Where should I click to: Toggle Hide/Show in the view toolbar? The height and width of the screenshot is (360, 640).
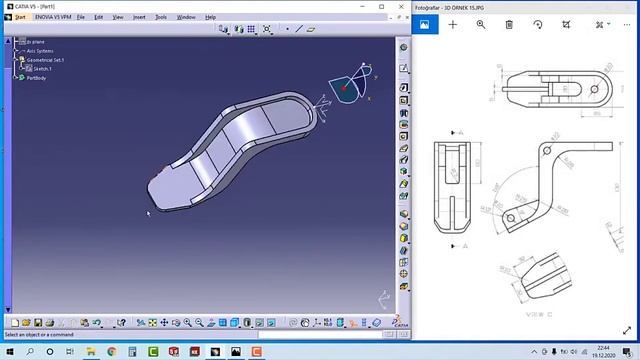point(259,323)
